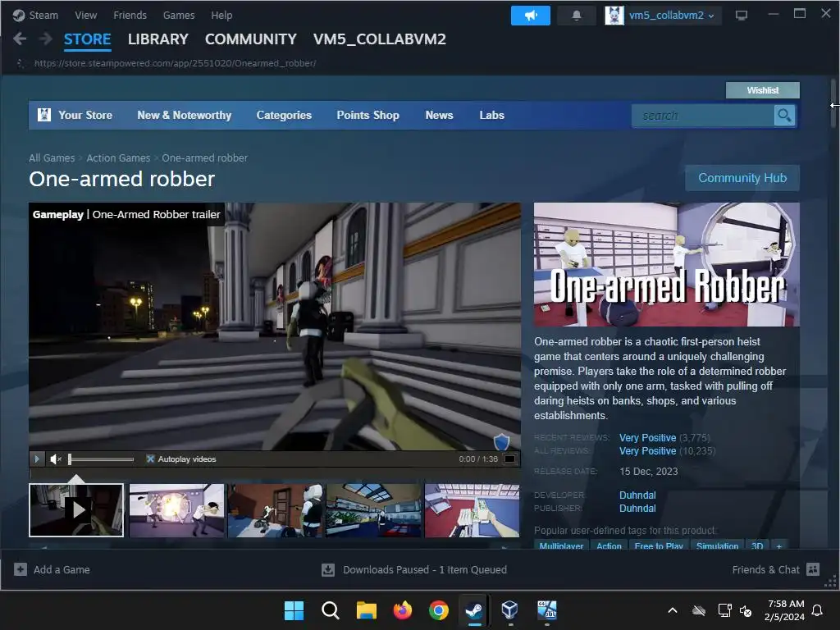Open the announcements megaphone button
840x630 pixels.
[531, 16]
